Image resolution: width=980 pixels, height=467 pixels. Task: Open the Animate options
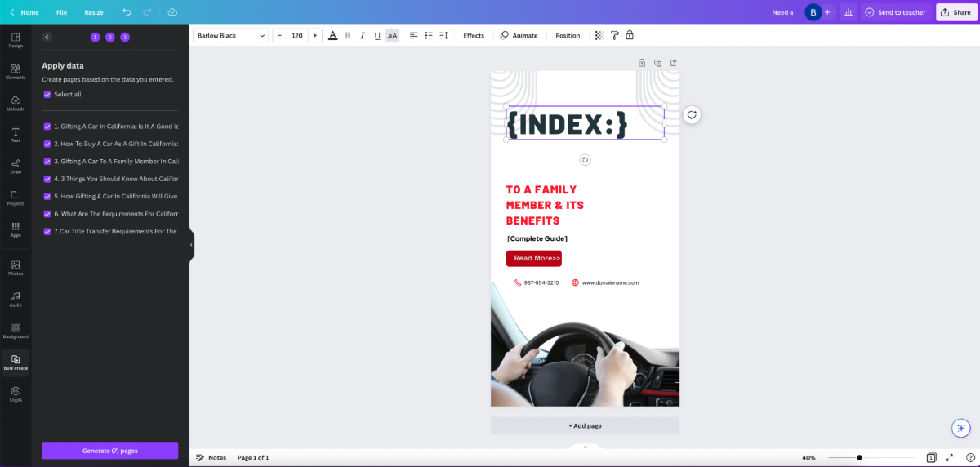pos(519,36)
